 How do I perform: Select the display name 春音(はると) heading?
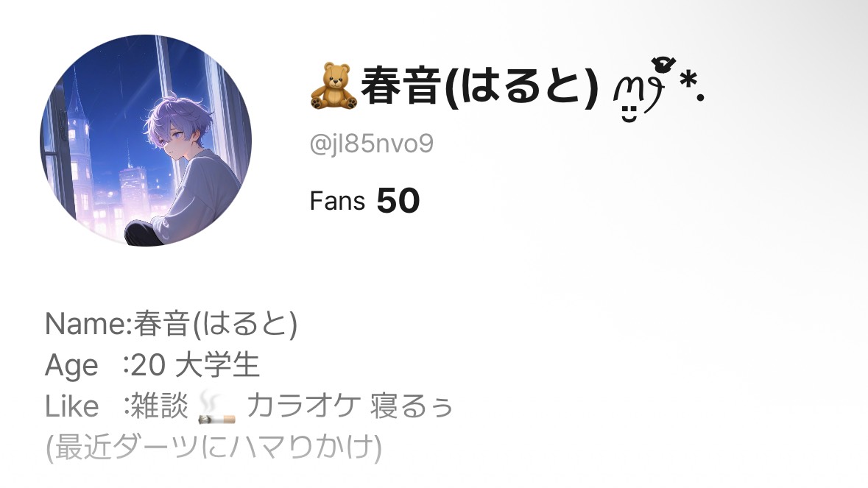[x=479, y=86]
